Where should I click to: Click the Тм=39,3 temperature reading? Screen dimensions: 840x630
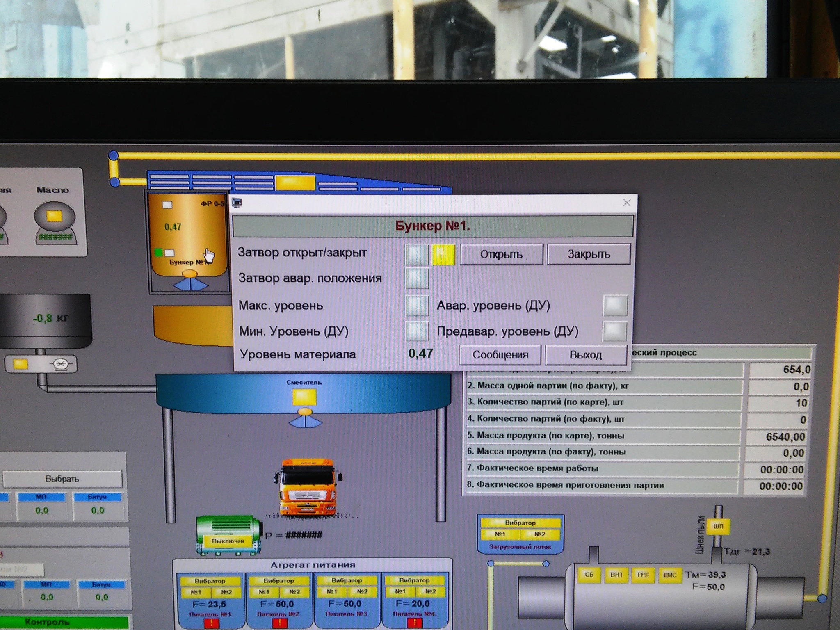coord(705,575)
